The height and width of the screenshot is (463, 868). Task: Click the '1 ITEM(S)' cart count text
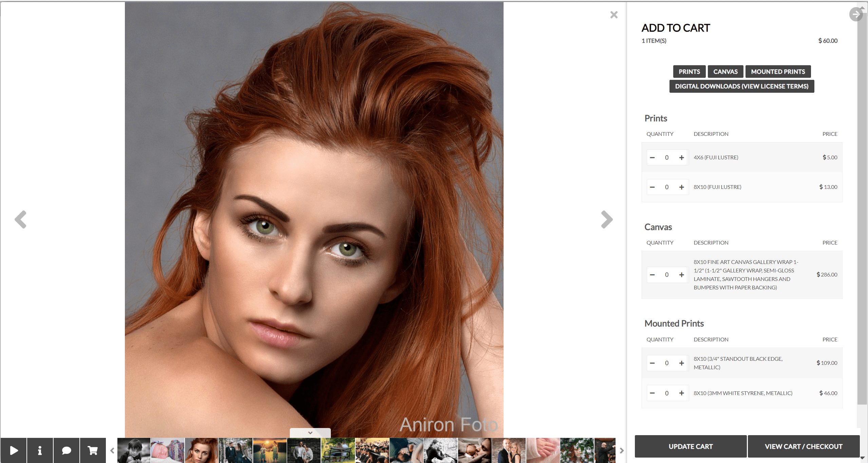tap(654, 41)
